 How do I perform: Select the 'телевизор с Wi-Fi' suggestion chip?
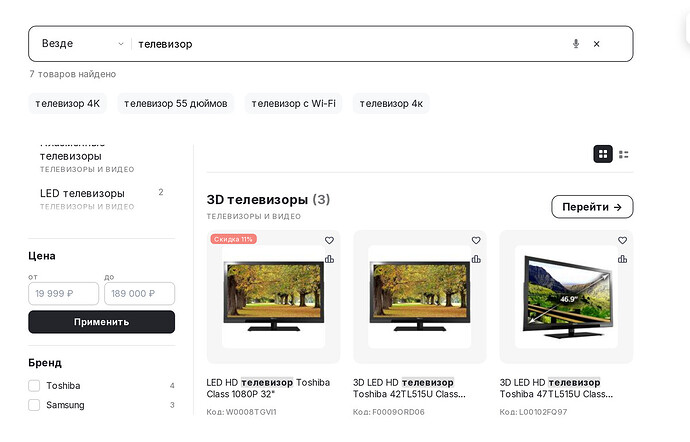click(x=294, y=103)
